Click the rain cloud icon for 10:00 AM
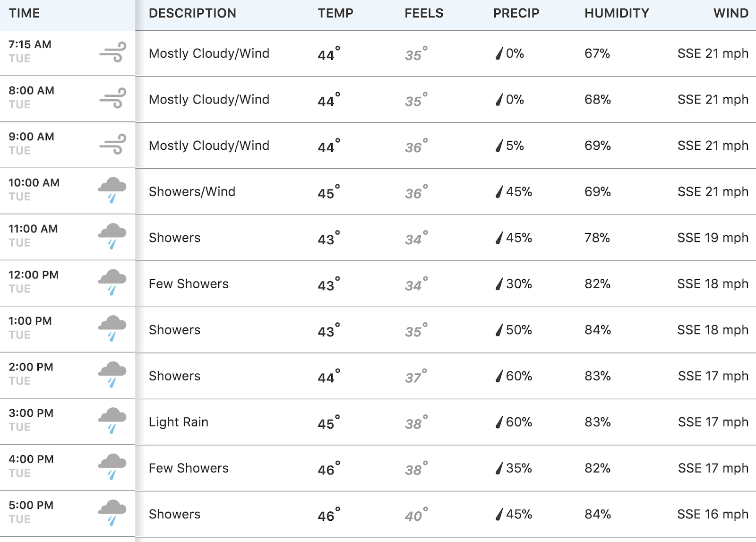The width and height of the screenshot is (756, 542). coord(112,190)
